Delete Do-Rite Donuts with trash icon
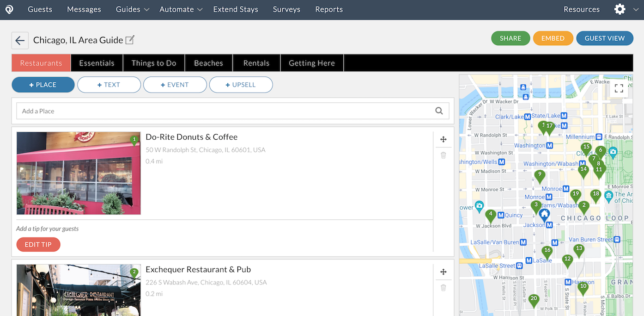This screenshot has width=644, height=316. 443,155
